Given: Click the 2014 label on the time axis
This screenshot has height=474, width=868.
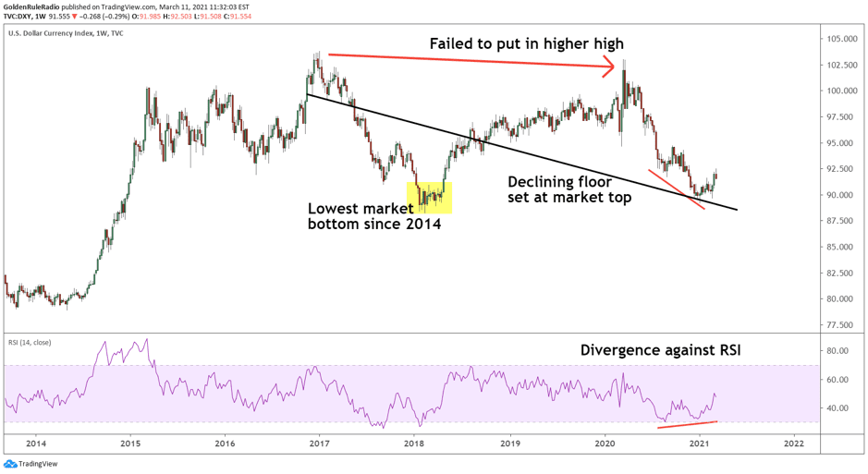Looking at the screenshot, I should (x=35, y=444).
